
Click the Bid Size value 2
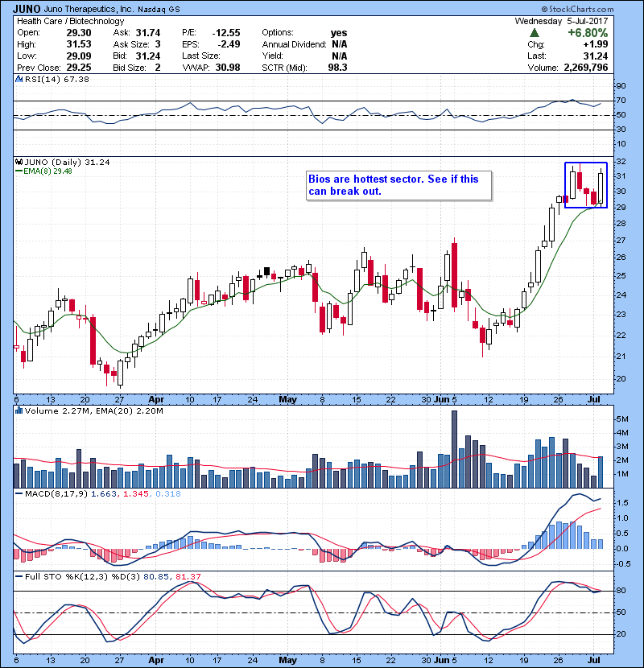(158, 68)
